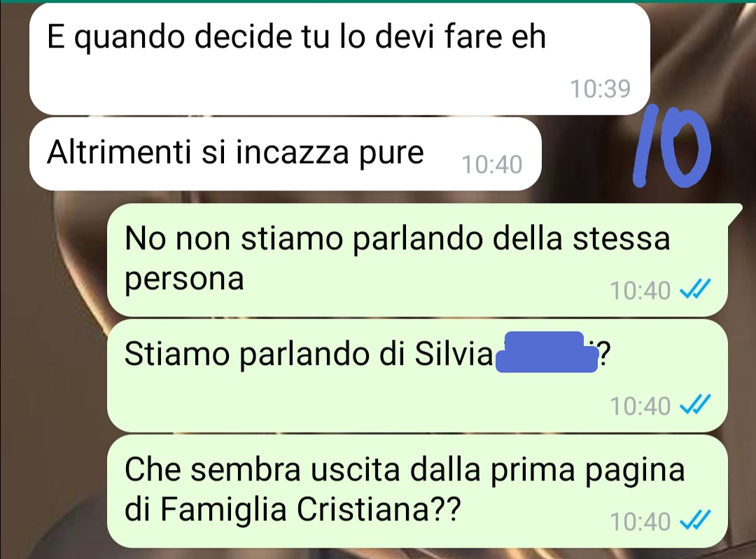
Task: Select the 'Altrimenti si incazza pure' message bubble
Action: (286, 154)
